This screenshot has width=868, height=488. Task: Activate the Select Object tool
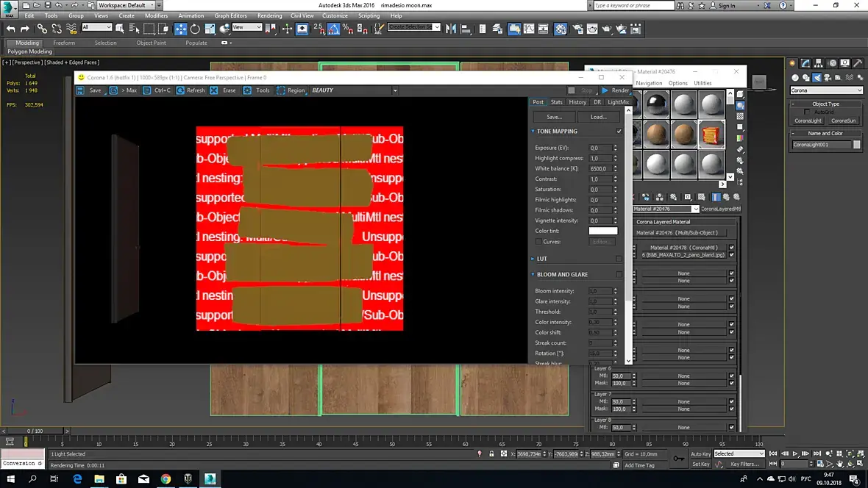[x=120, y=29]
